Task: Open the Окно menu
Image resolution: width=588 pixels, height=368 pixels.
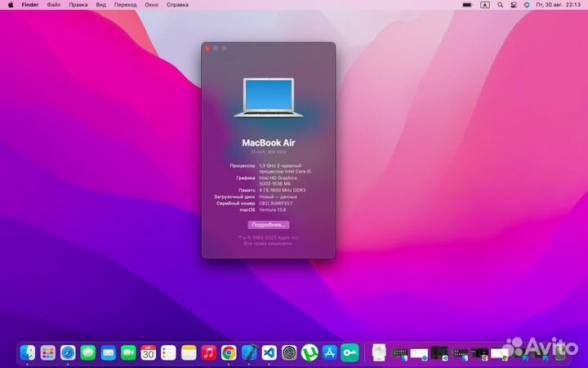Action: pyautogui.click(x=152, y=5)
